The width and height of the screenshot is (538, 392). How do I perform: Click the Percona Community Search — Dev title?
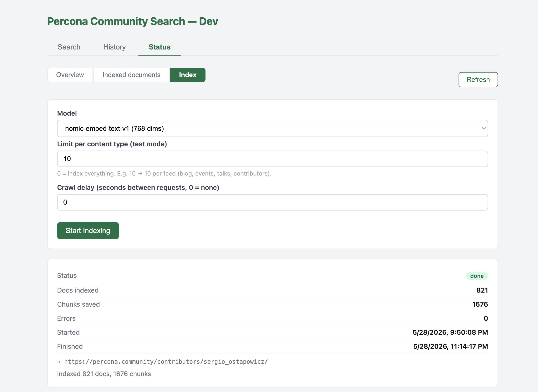[x=132, y=21]
